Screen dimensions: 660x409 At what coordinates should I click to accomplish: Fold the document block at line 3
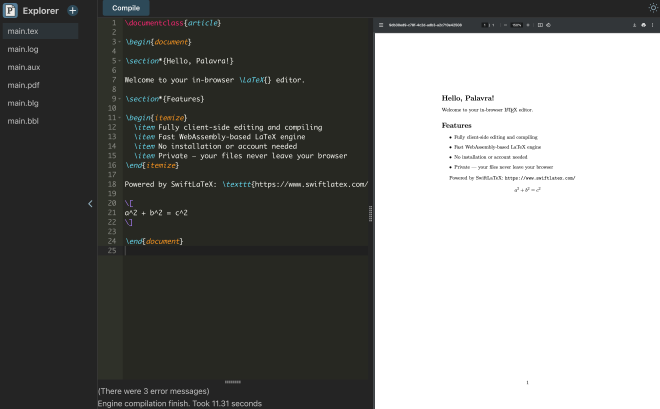click(x=121, y=41)
